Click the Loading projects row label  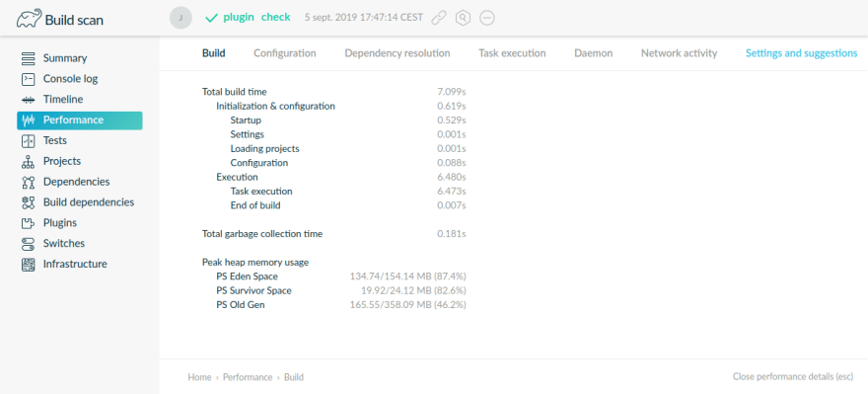264,149
